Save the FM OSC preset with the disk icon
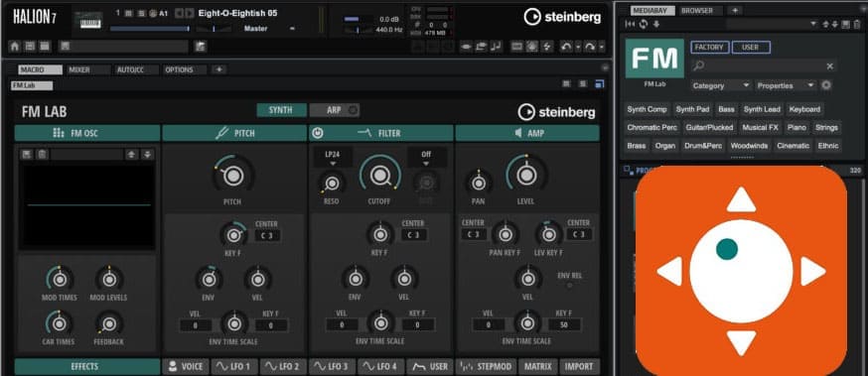Viewport: 868px width, 376px height. pos(26,155)
